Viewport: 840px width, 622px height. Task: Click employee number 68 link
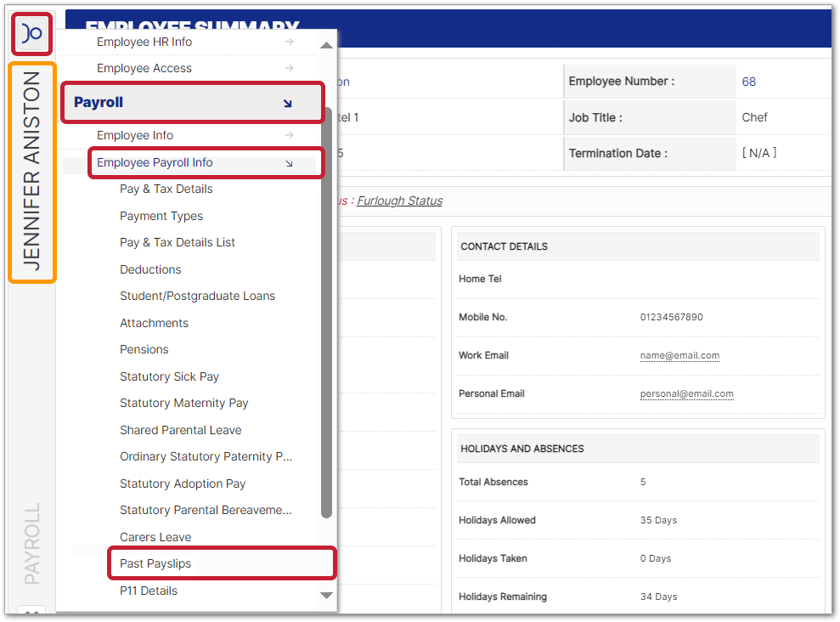(748, 82)
